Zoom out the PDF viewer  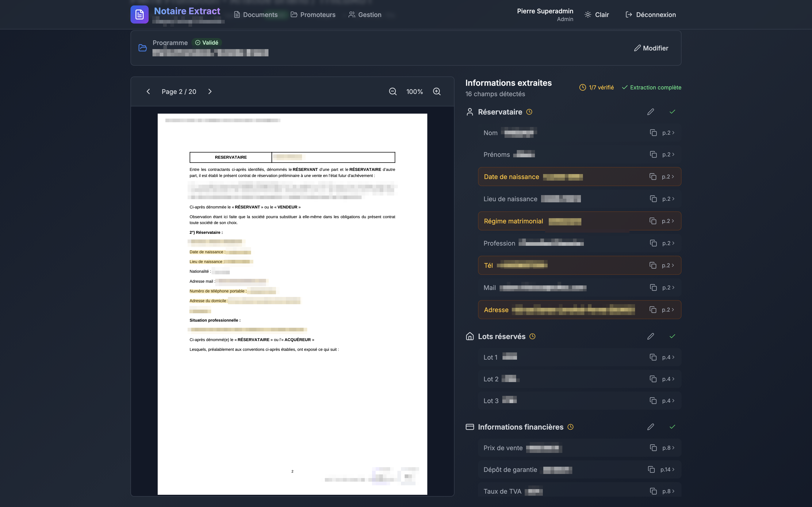393,91
